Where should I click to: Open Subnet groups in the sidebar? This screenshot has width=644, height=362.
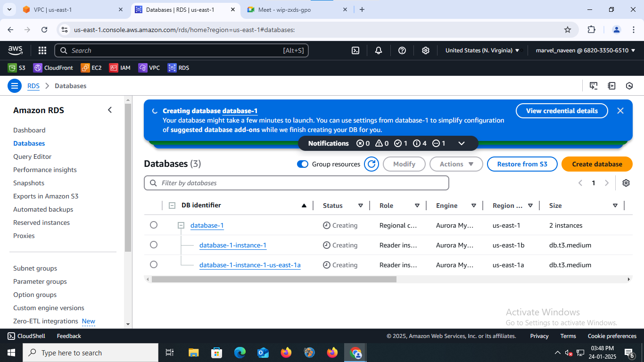click(35, 268)
